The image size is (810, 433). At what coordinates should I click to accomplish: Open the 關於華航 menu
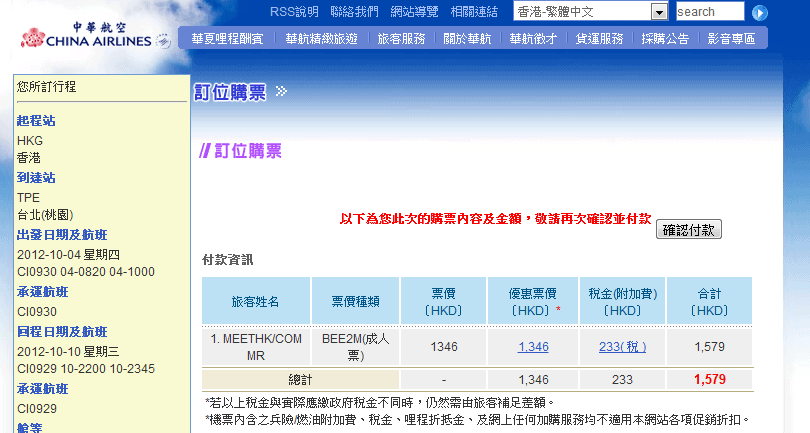[x=467, y=39]
